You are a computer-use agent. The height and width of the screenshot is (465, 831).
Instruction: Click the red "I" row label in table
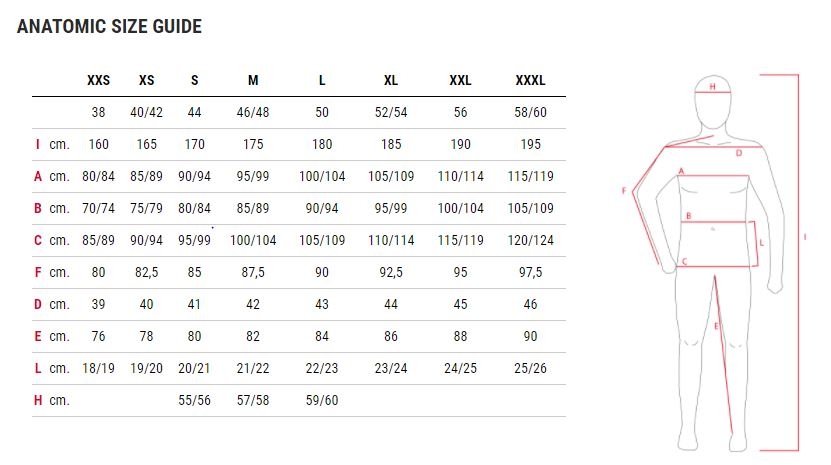(37, 145)
